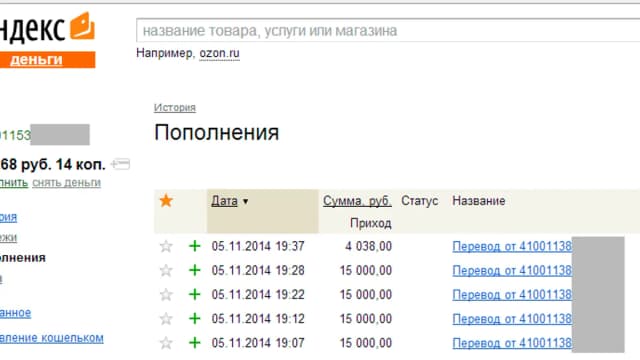The height and width of the screenshot is (360, 640).
Task: Click green plus on 19:28 row
Action: point(195,270)
